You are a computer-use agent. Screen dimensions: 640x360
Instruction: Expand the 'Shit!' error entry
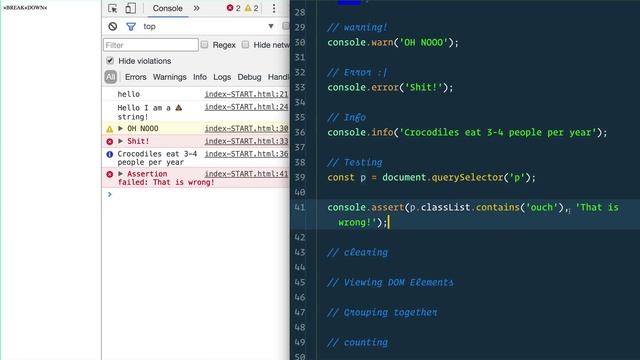tap(120, 141)
